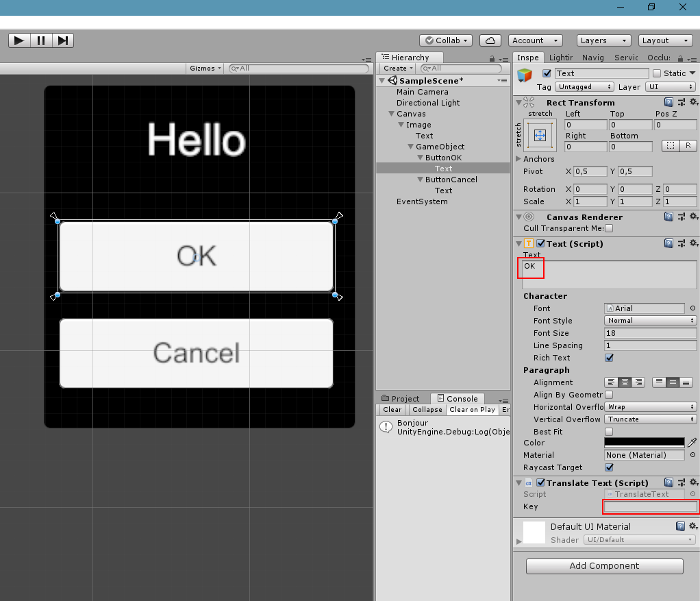This screenshot has width=700, height=601.
Task: Enable the Best Fit checkbox
Action: pos(609,432)
